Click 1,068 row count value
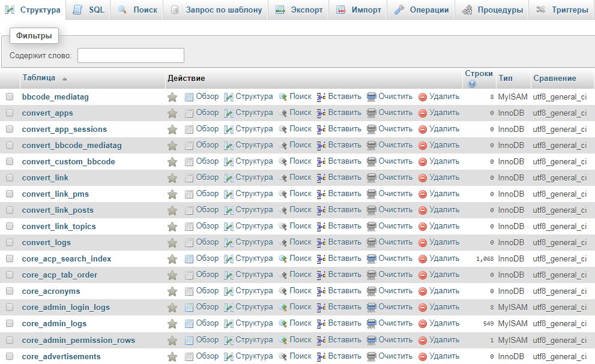 (485, 259)
